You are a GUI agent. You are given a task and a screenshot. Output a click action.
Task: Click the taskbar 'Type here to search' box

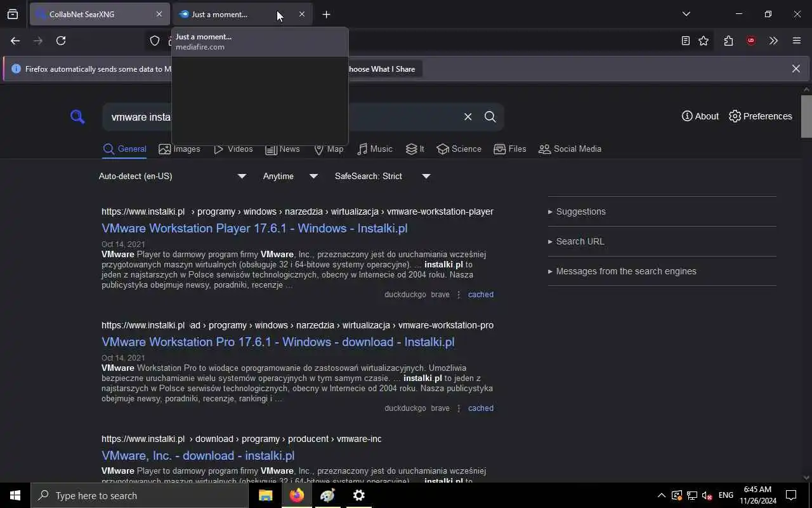140,495
